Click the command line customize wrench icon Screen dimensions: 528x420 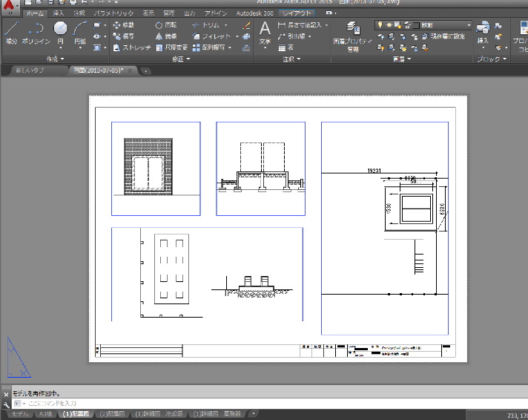(7, 404)
